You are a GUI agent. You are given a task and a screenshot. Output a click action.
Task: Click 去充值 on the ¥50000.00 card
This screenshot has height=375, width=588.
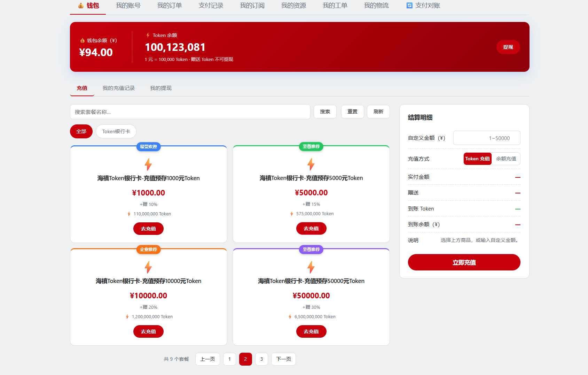[x=311, y=331]
